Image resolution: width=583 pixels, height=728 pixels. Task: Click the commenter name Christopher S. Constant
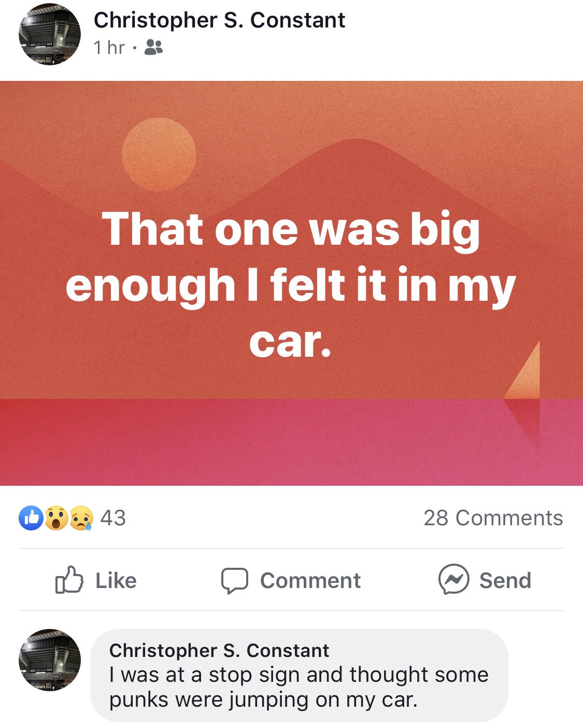tap(219, 650)
